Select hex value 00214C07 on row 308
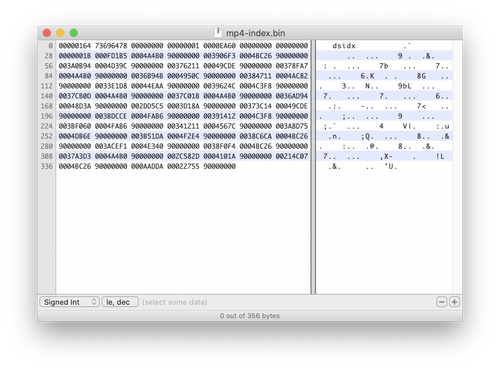This screenshot has height=371, width=500. pyautogui.click(x=292, y=156)
